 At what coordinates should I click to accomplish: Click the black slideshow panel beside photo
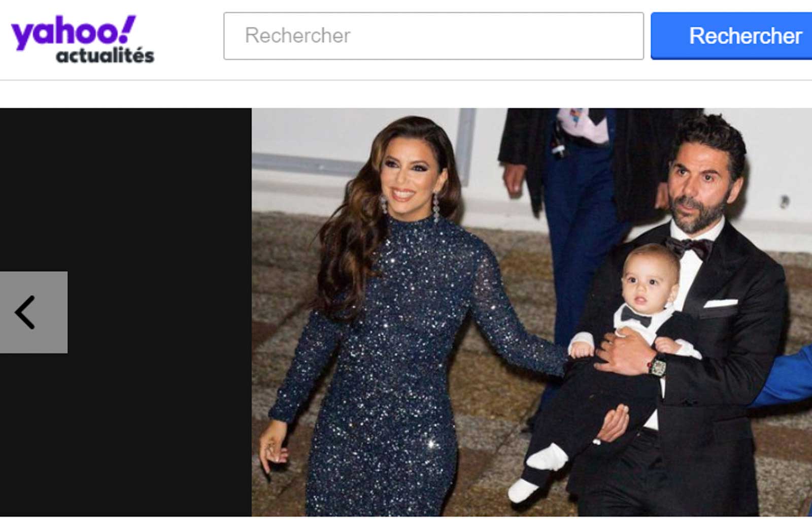click(126, 312)
